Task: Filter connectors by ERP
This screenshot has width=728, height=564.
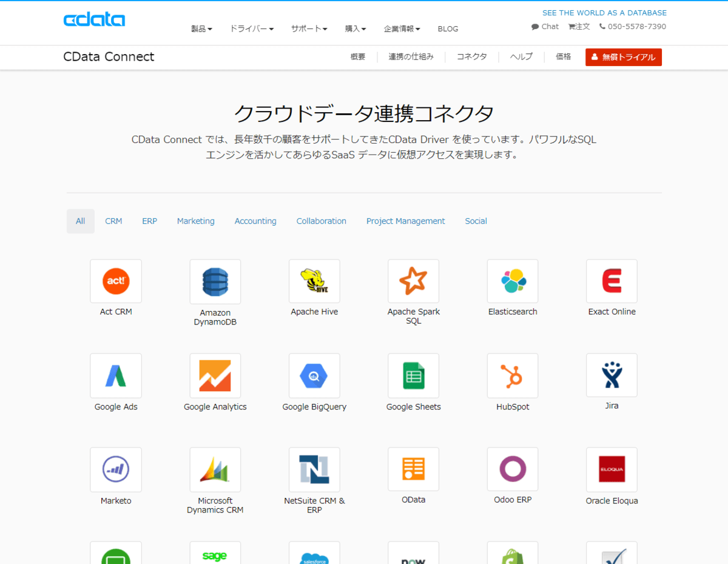Action: [150, 221]
